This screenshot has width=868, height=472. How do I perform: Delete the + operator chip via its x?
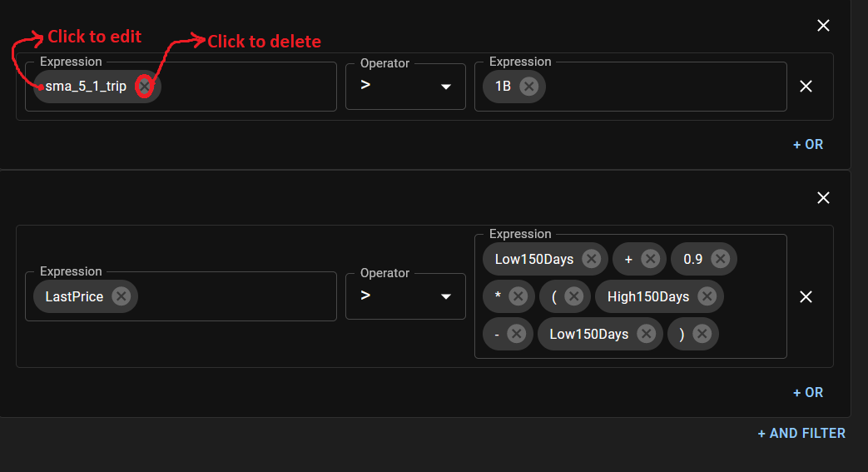[651, 259]
